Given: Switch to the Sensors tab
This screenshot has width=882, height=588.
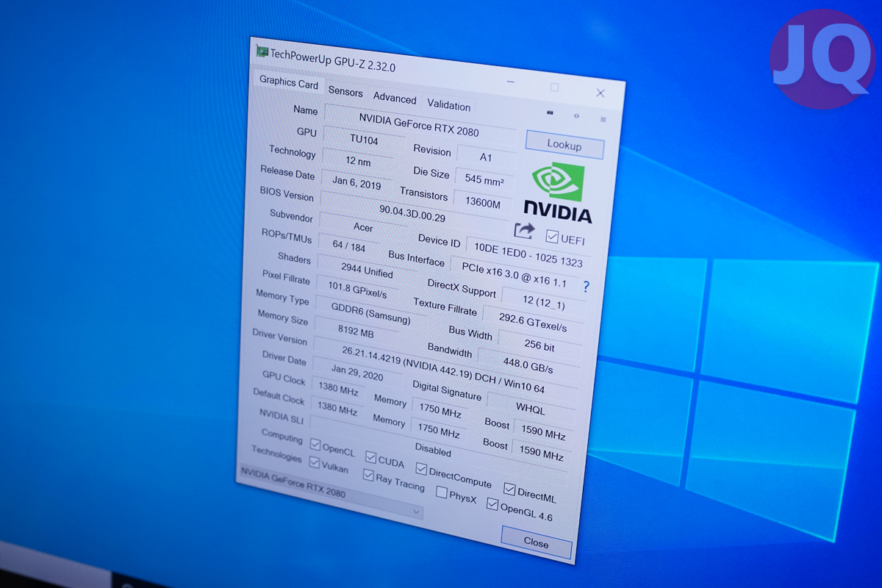Looking at the screenshot, I should [x=345, y=92].
